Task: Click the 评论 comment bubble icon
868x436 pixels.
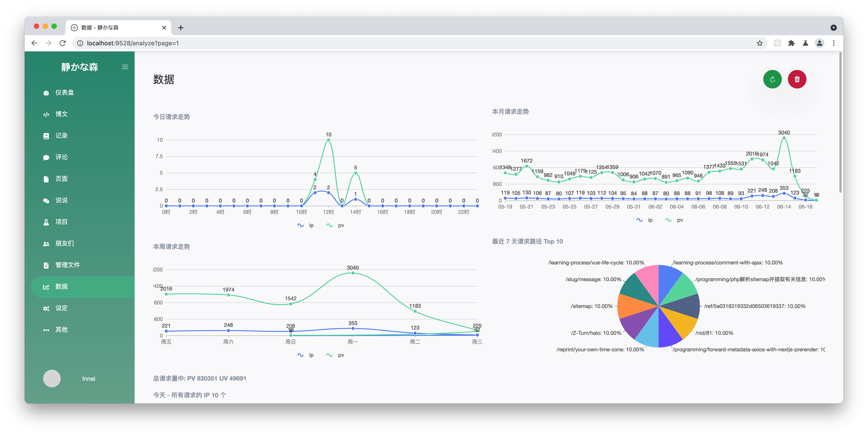Action: 46,157
